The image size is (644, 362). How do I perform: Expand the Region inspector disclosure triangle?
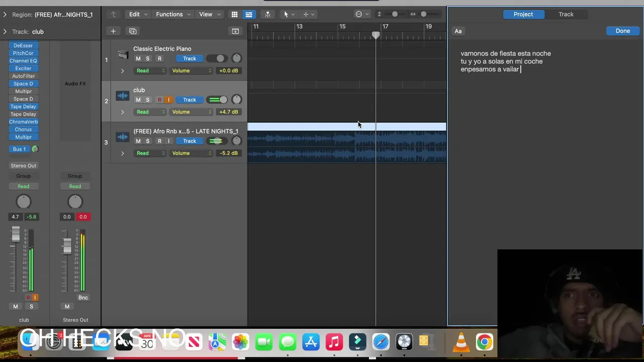(x=5, y=15)
